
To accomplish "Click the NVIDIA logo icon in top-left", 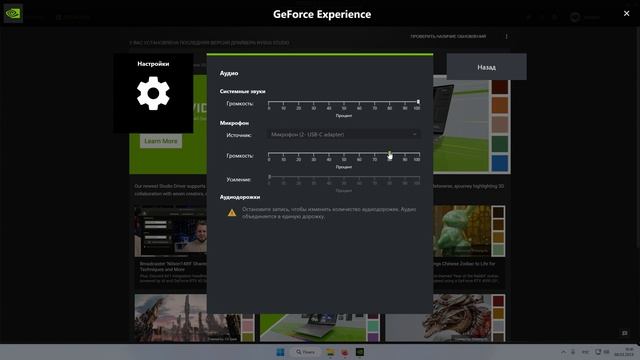I will coord(13,13).
